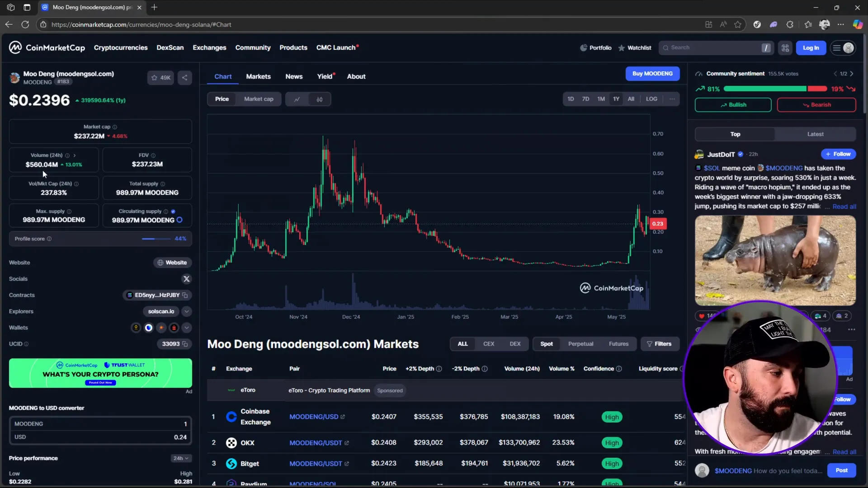Open the Copilot icon in browser toolbar
868x488 pixels.
click(x=857, y=24)
